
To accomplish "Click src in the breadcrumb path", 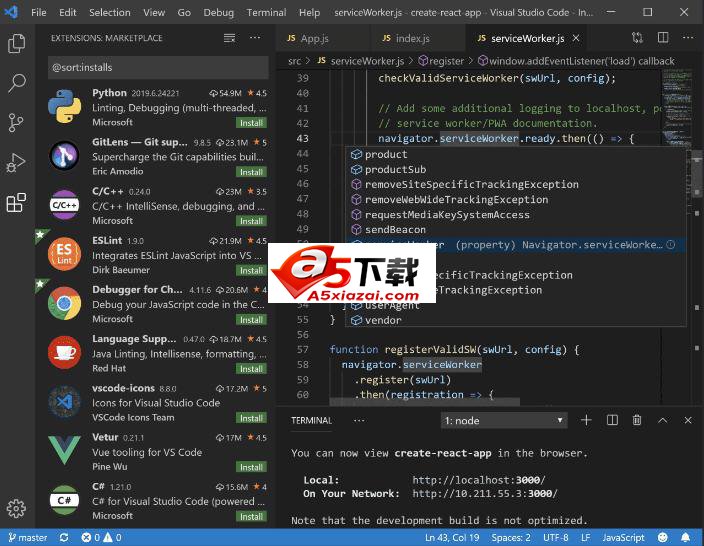I will (295, 61).
